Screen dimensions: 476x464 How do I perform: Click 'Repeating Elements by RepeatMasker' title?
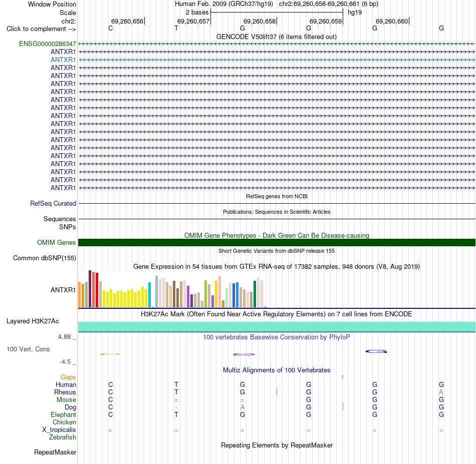pyautogui.click(x=277, y=445)
